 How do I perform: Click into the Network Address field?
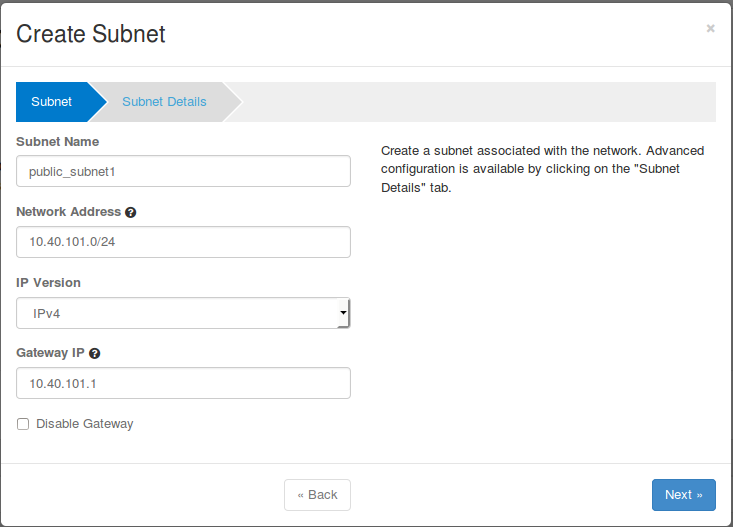[x=183, y=242]
